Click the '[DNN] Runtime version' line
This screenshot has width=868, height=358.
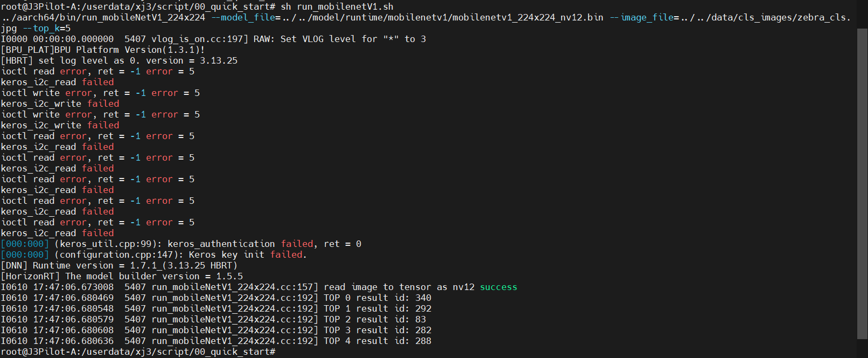point(119,265)
